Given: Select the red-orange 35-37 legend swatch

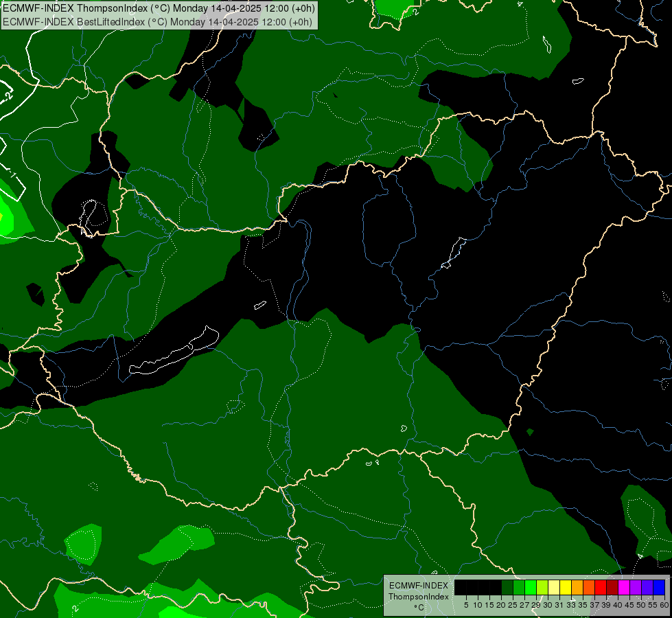Looking at the screenshot, I should click(x=589, y=587).
